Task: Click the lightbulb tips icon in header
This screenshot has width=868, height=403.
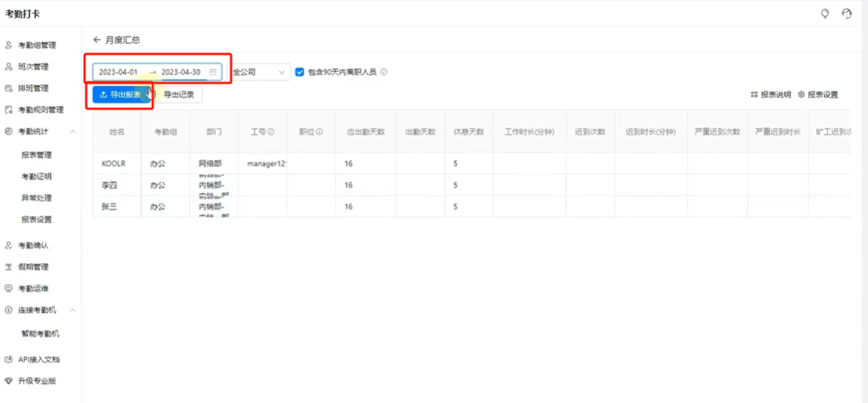Action: (x=824, y=14)
